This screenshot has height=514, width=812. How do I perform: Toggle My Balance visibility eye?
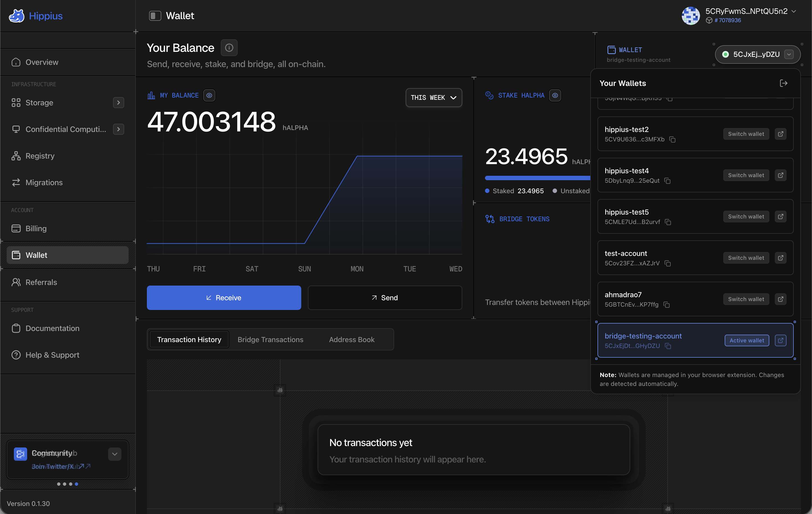pos(209,95)
